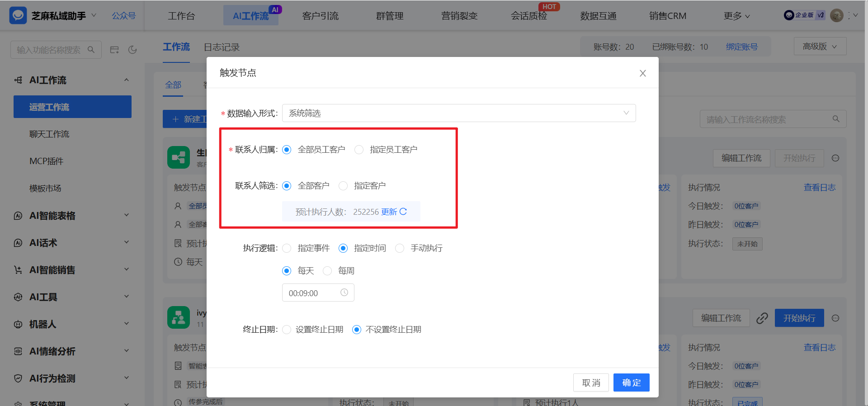The width and height of the screenshot is (868, 406).
Task: Click the more-options icon beside the disabled 开始执行 button
Action: pos(835,158)
